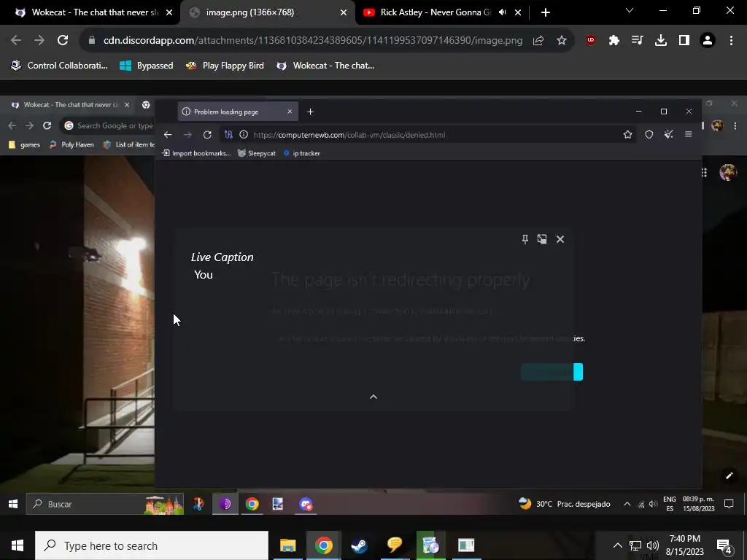
Task: Open the Wokecat bookmark in bookmarks bar
Action: [326, 66]
